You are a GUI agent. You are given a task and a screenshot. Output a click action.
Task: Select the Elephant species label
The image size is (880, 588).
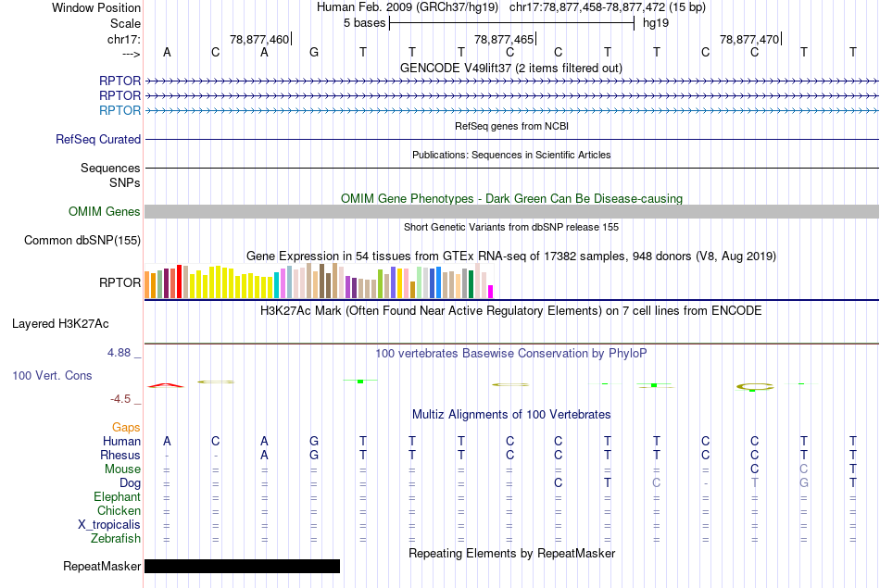[x=117, y=497]
